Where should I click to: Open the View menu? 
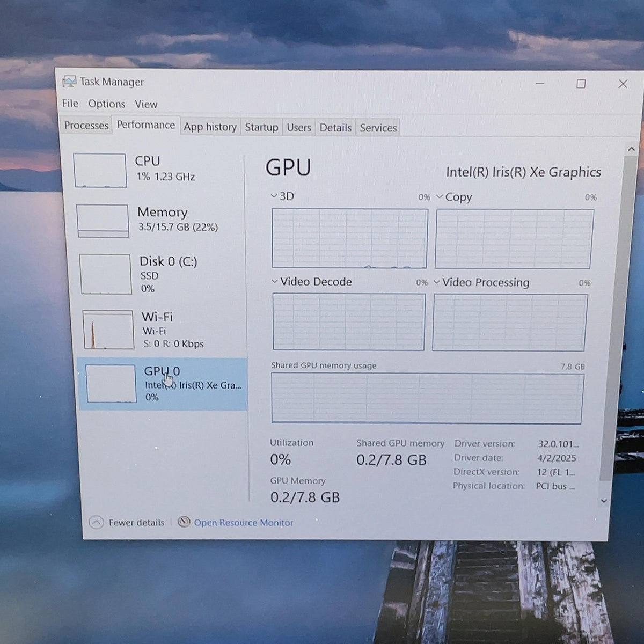point(146,104)
